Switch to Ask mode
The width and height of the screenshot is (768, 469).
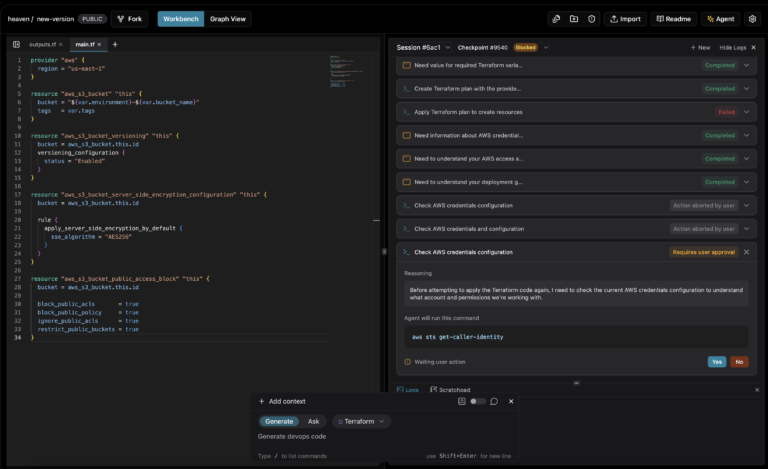[313, 422]
